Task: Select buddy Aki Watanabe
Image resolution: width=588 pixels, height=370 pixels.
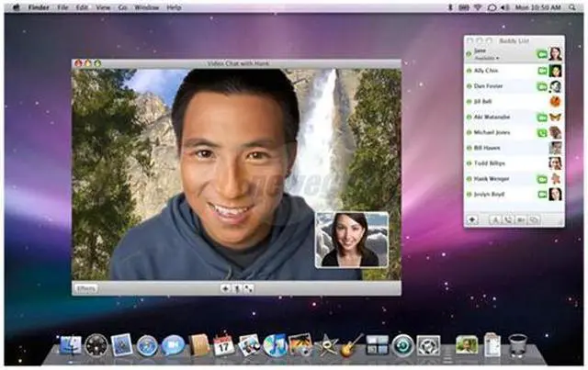Action: pyautogui.click(x=514, y=117)
